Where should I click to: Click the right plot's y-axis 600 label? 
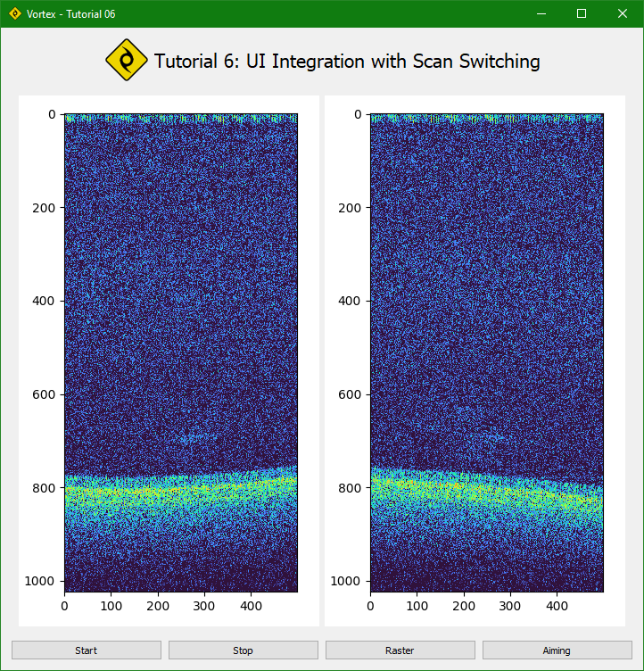tap(351, 394)
